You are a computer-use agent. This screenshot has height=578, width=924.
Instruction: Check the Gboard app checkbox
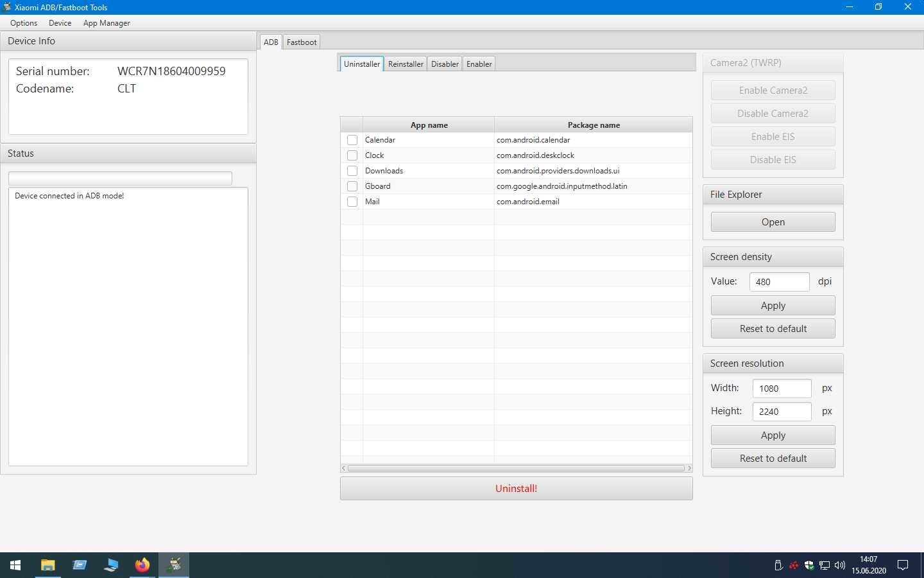tap(352, 186)
